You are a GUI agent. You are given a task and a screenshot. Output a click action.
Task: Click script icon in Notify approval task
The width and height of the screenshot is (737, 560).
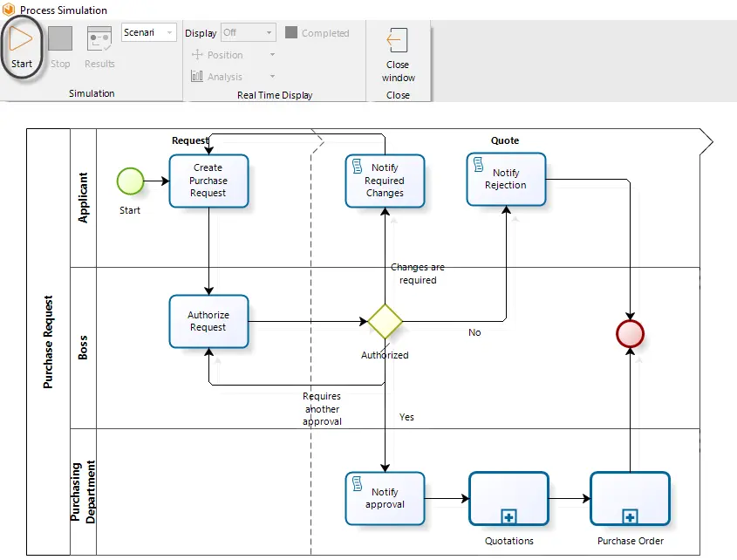(x=358, y=483)
